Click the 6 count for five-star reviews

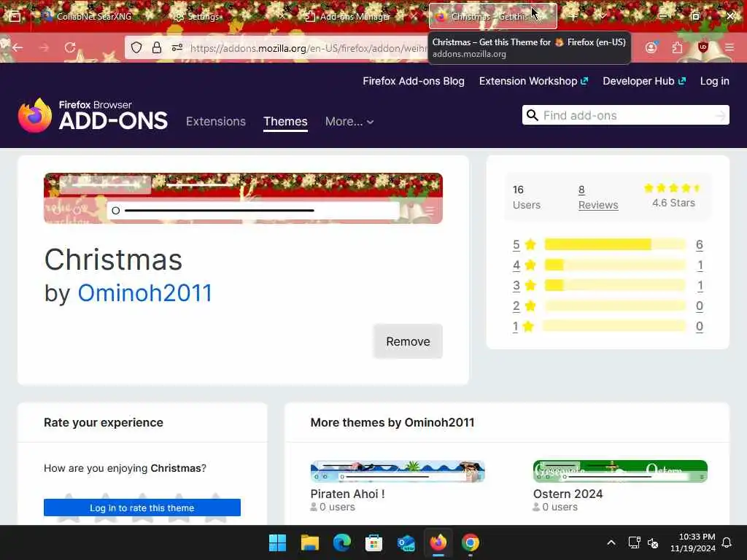point(699,244)
